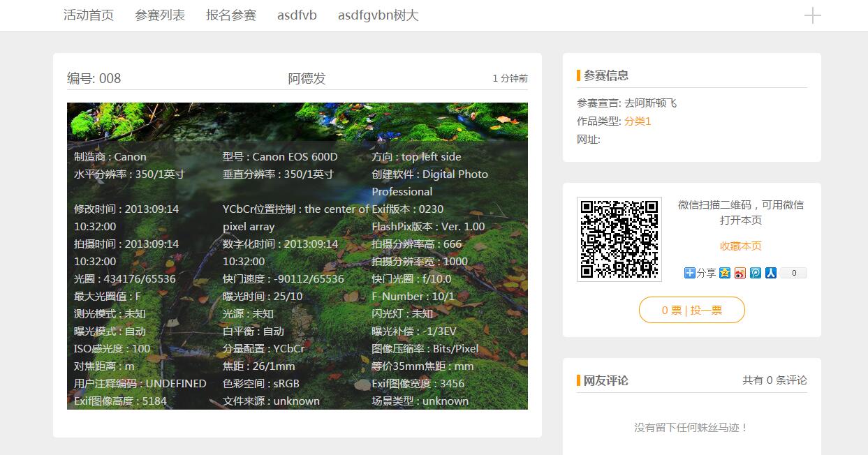Open the 分类1 category link
This screenshot has height=455, width=868.
click(x=638, y=121)
